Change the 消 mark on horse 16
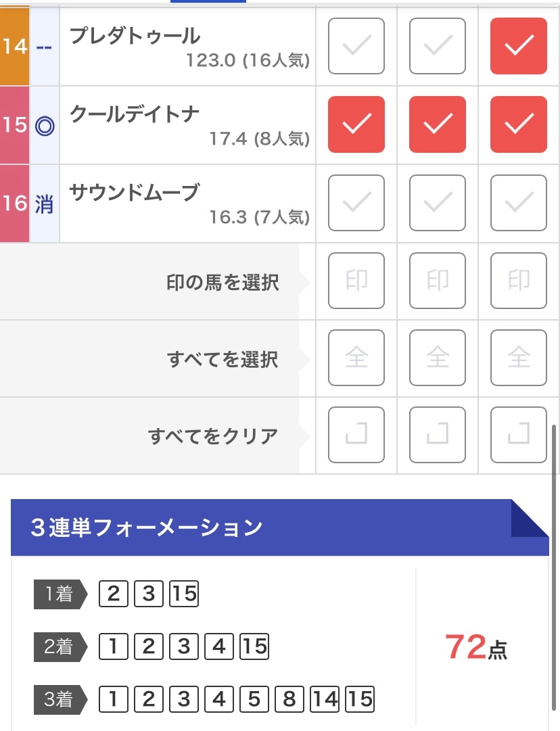The width and height of the screenshot is (560, 731). [x=44, y=204]
